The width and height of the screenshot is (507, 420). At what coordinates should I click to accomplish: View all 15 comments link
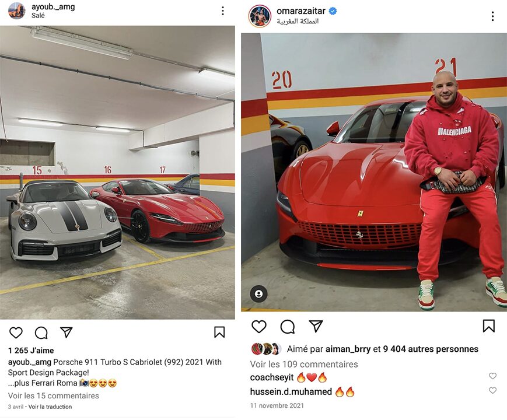53,395
